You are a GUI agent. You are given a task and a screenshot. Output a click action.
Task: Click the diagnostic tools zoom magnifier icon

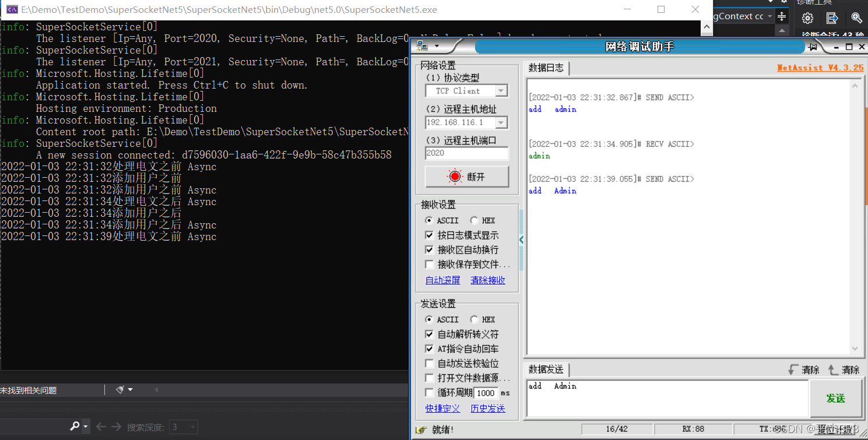coord(856,18)
